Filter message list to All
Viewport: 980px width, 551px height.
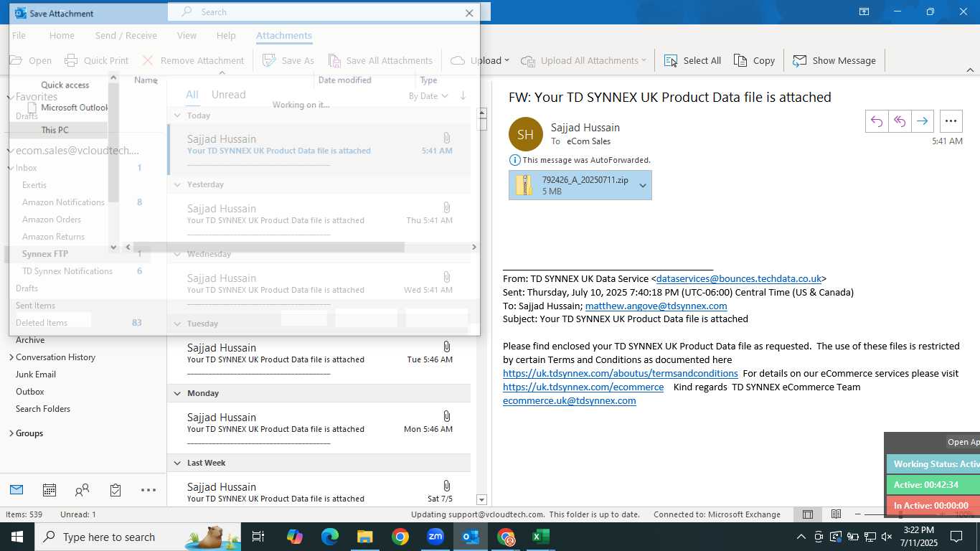(x=192, y=95)
